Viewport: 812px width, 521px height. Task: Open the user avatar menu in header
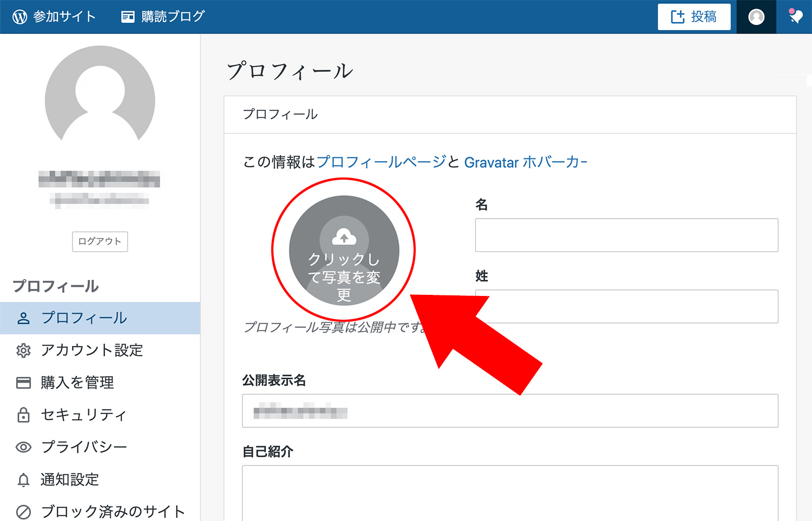click(x=756, y=17)
